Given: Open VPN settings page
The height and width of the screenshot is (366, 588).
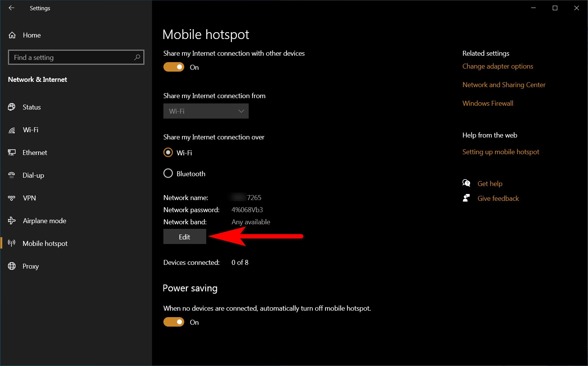Looking at the screenshot, I should (x=30, y=198).
